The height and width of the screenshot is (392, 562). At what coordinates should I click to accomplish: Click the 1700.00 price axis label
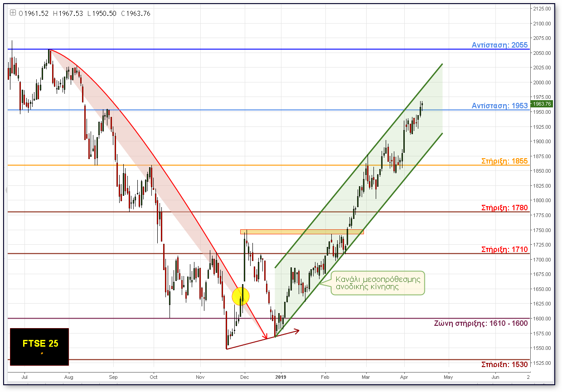pyautogui.click(x=542, y=259)
